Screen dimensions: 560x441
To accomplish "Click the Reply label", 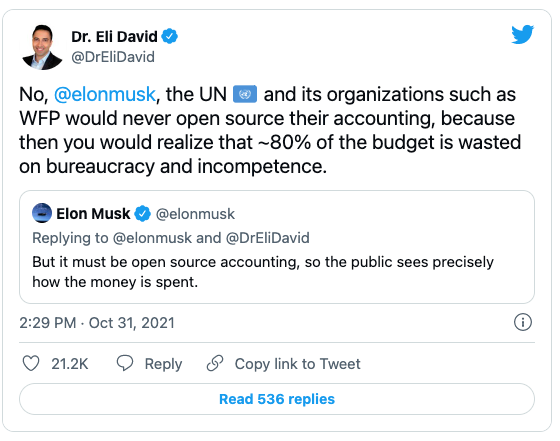I will point(163,364).
